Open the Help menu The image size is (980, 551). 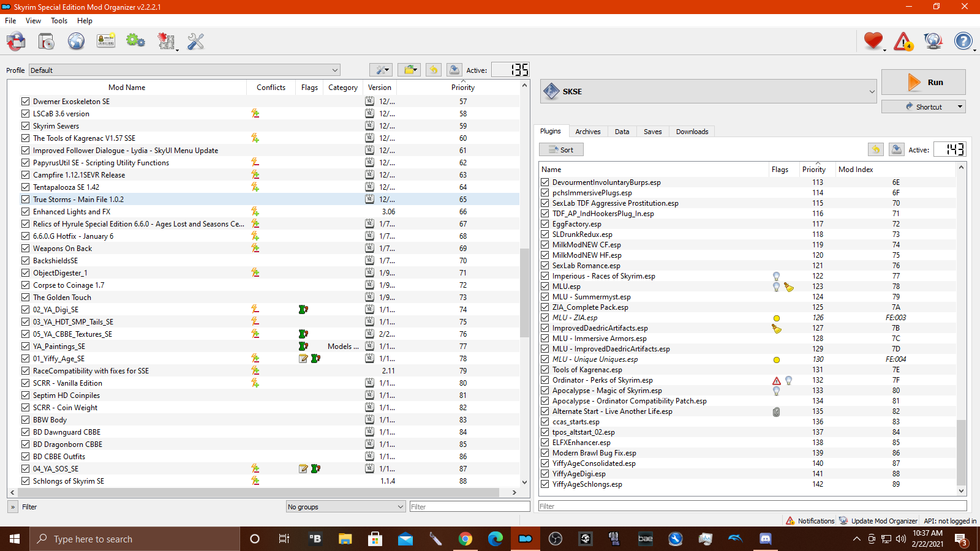click(85, 20)
